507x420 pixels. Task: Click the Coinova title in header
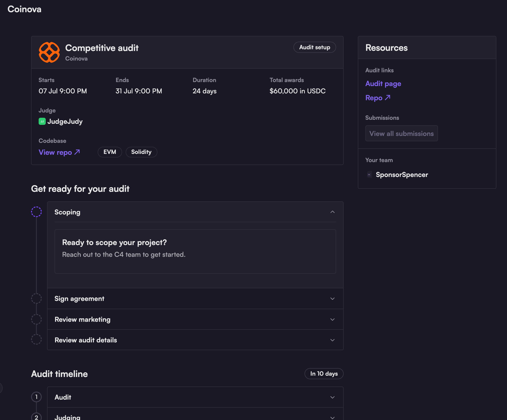tap(24, 9)
